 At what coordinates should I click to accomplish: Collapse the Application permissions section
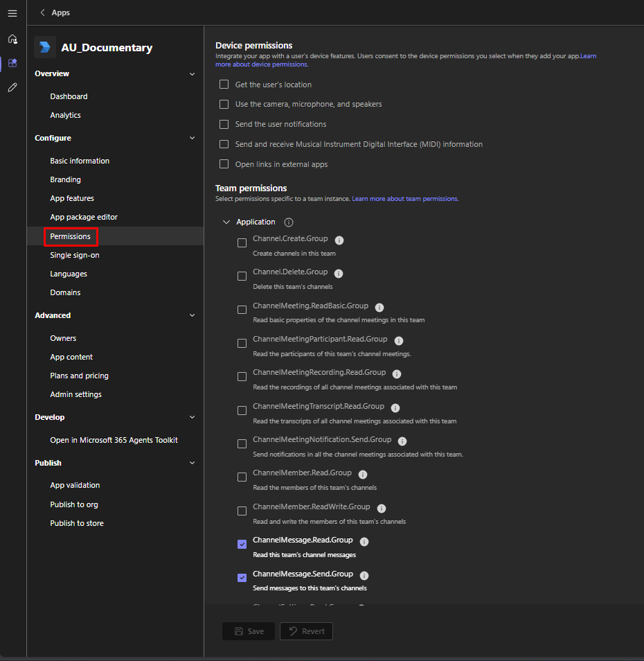(x=226, y=222)
